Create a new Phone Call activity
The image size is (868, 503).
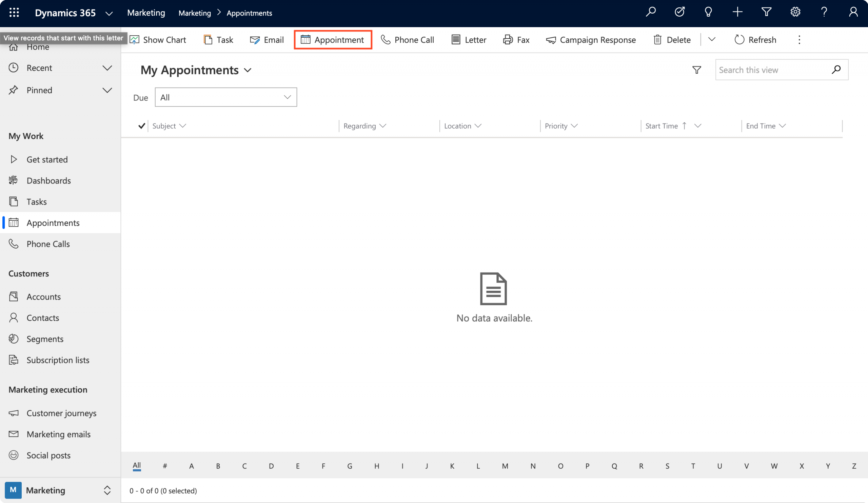point(408,40)
